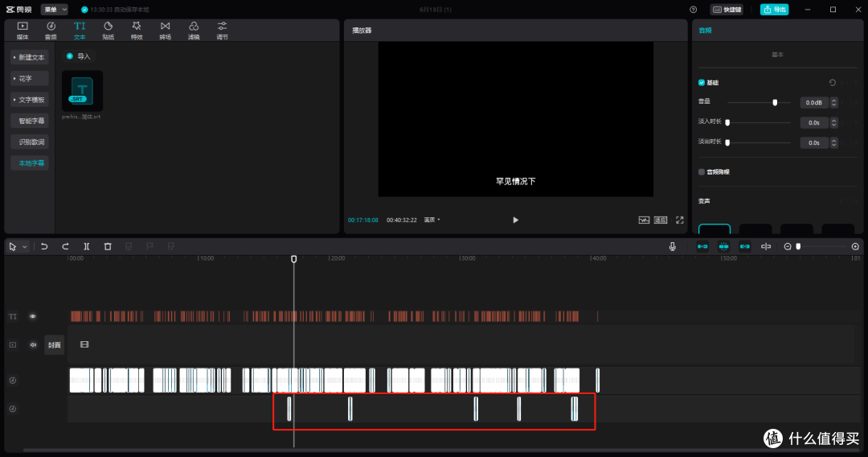Toggle the waveform scope icon in player
The height and width of the screenshot is (457, 868).
coord(644,220)
